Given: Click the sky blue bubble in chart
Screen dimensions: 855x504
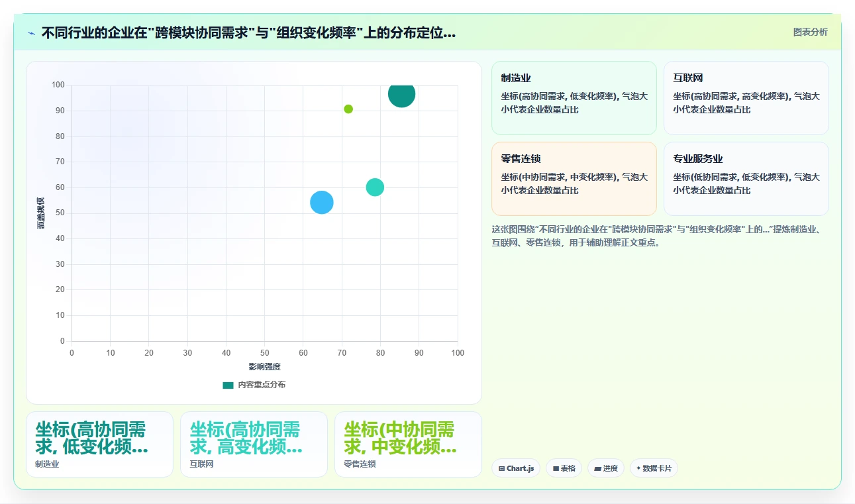Looking at the screenshot, I should (x=322, y=202).
